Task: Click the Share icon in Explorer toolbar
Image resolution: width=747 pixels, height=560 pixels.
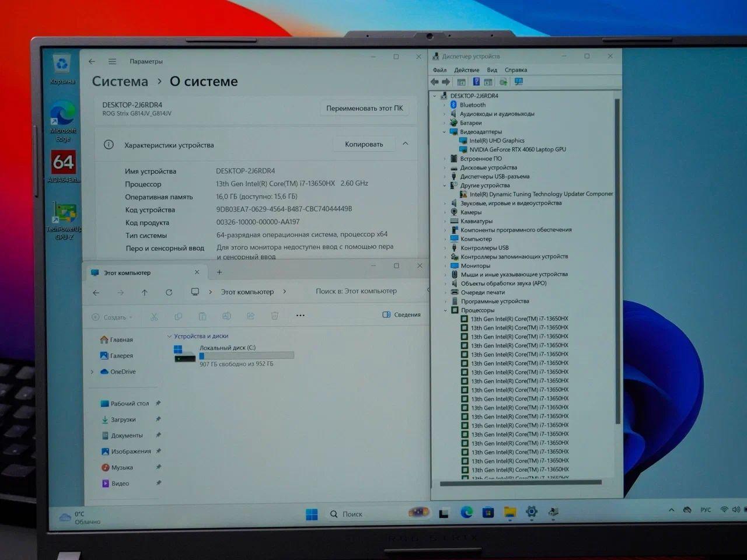Action: [250, 316]
